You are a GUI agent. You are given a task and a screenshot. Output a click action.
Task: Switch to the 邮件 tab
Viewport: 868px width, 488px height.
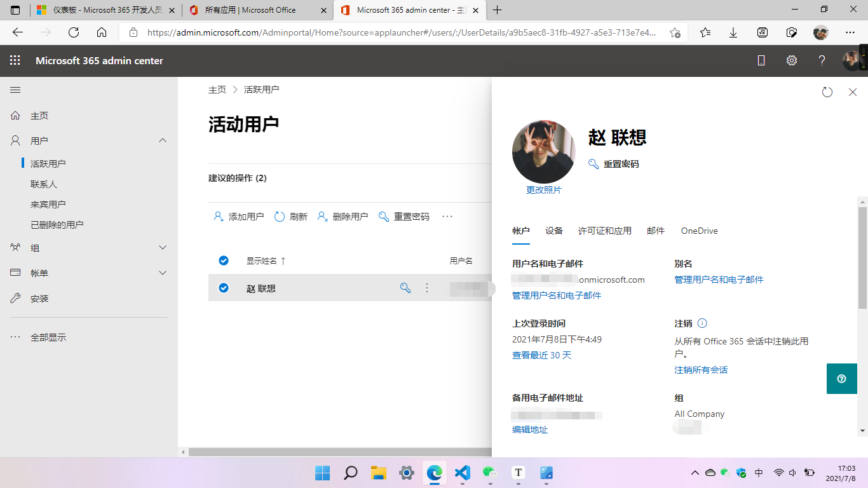tap(656, 231)
